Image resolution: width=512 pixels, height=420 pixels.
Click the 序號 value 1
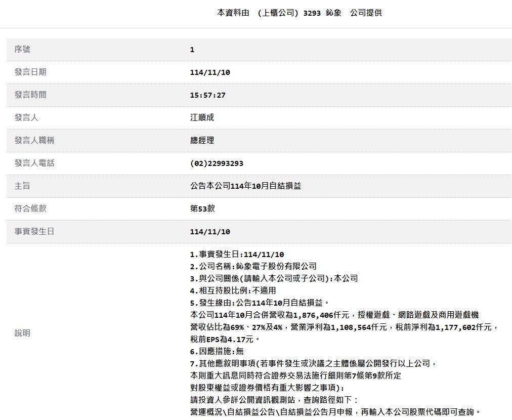pos(192,50)
